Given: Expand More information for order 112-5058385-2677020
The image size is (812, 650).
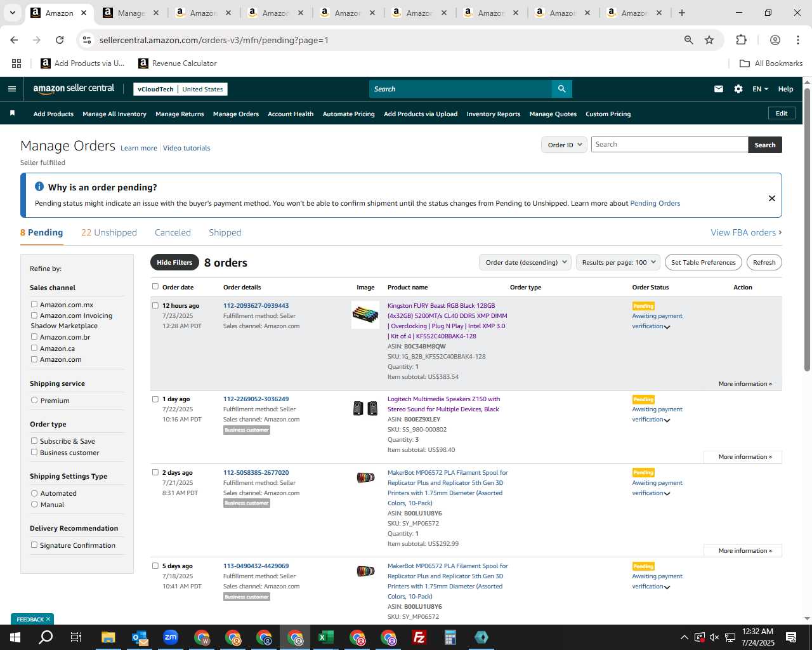Looking at the screenshot, I should click(743, 551).
